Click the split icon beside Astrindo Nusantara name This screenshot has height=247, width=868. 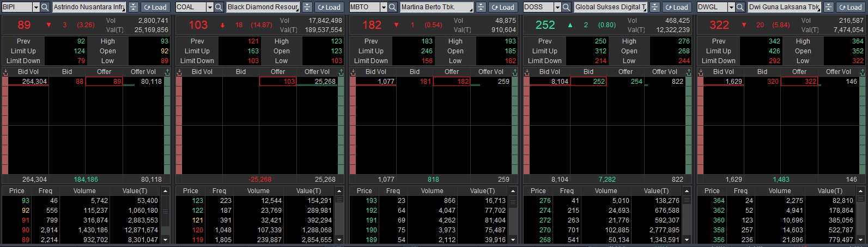(x=133, y=7)
